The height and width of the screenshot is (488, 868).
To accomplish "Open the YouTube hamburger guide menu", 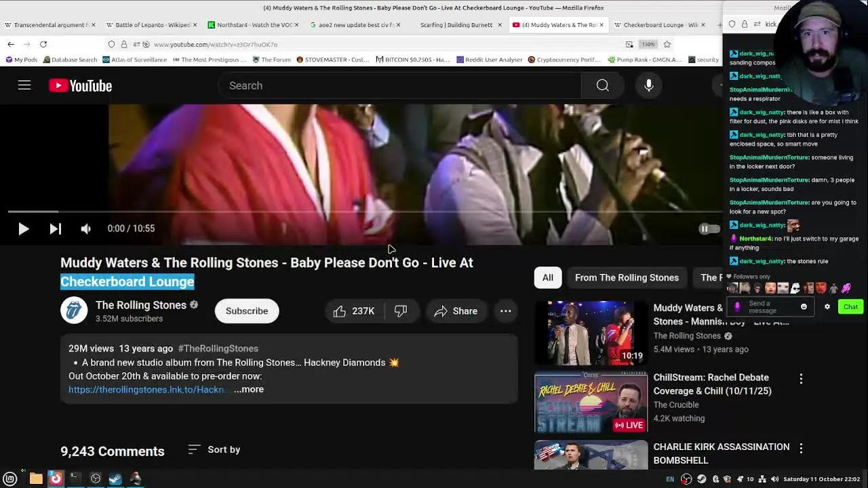I will tap(24, 85).
